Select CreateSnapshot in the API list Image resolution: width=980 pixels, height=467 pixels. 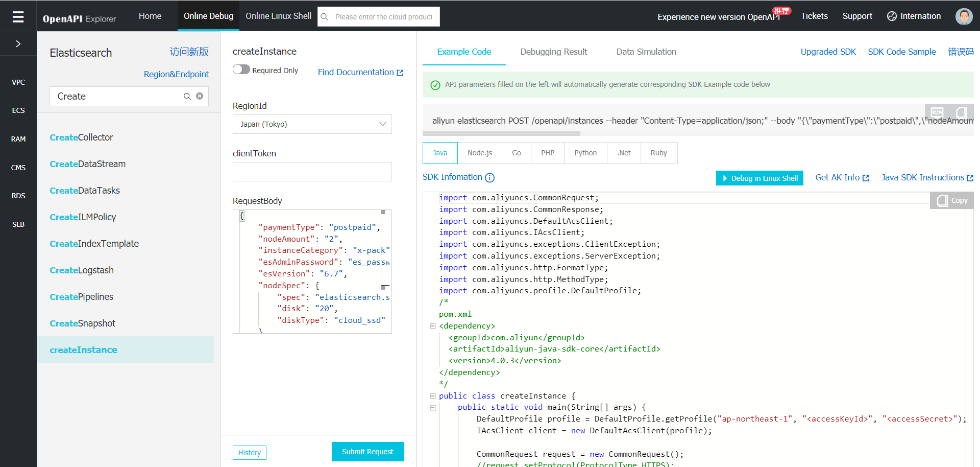pos(126,323)
